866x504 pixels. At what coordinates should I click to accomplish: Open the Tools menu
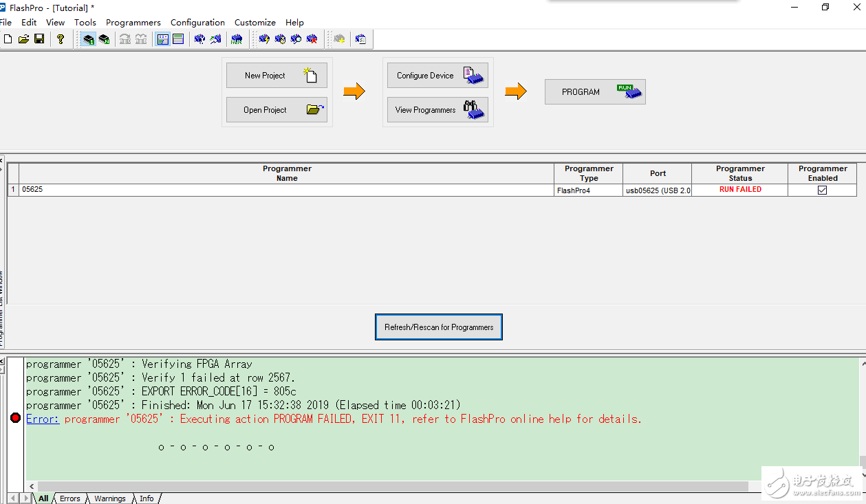point(85,22)
